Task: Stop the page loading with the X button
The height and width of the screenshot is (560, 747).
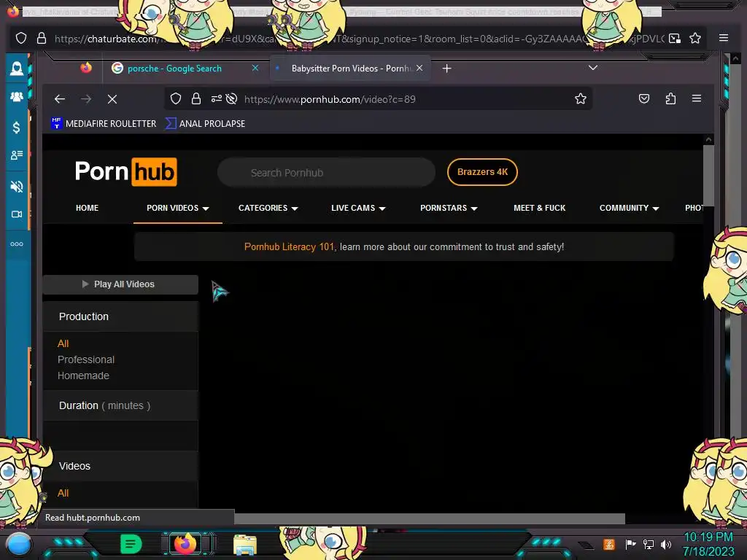Action: [x=112, y=99]
